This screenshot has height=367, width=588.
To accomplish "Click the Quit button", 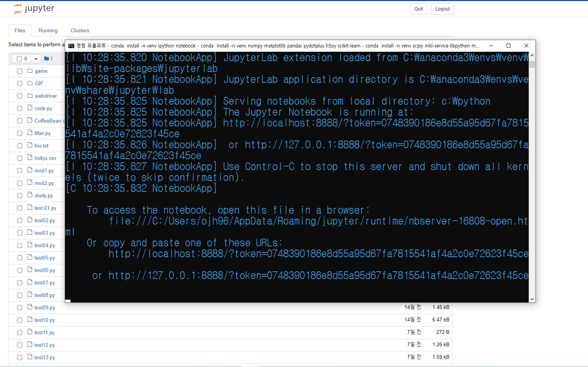I will [418, 9].
